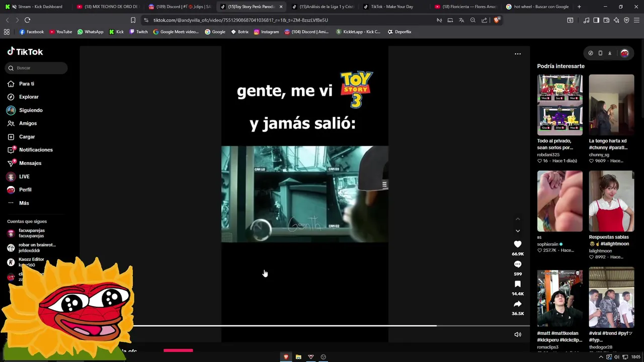Open Explorar in the sidebar
Image resolution: width=644 pixels, height=362 pixels.
click(23, 97)
